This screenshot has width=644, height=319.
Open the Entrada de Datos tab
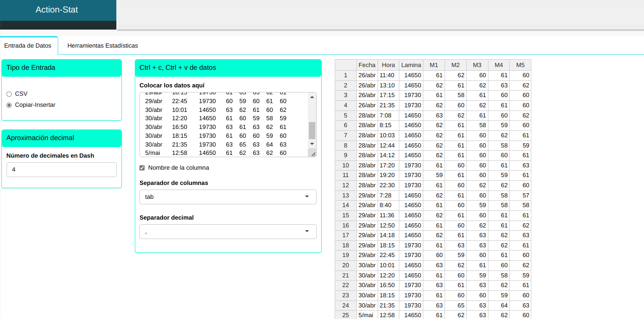coord(28,46)
